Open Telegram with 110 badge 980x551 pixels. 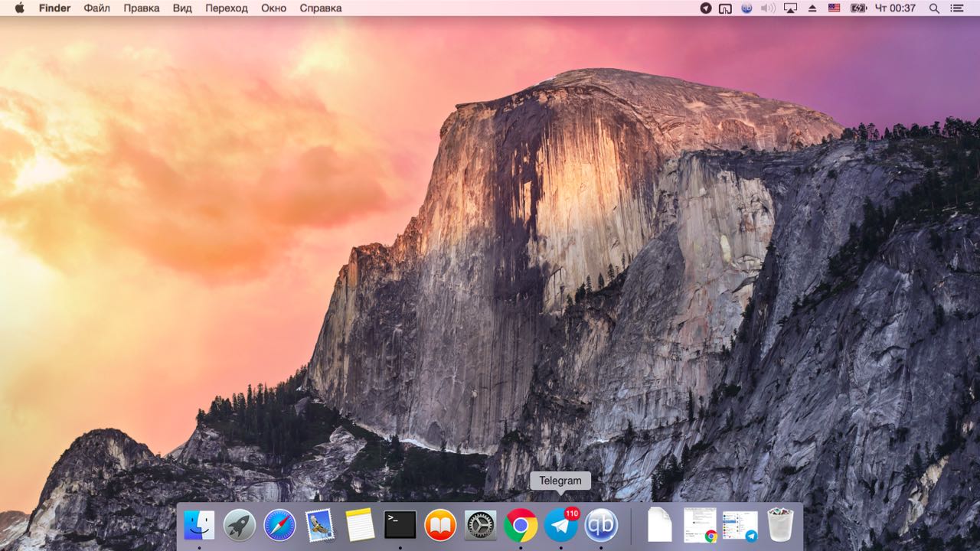click(x=561, y=525)
